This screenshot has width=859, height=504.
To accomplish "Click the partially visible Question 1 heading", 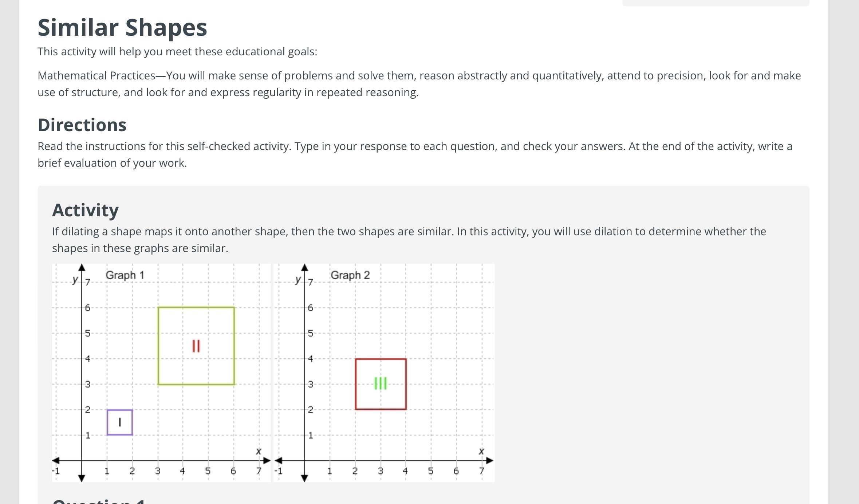I will [x=99, y=501].
